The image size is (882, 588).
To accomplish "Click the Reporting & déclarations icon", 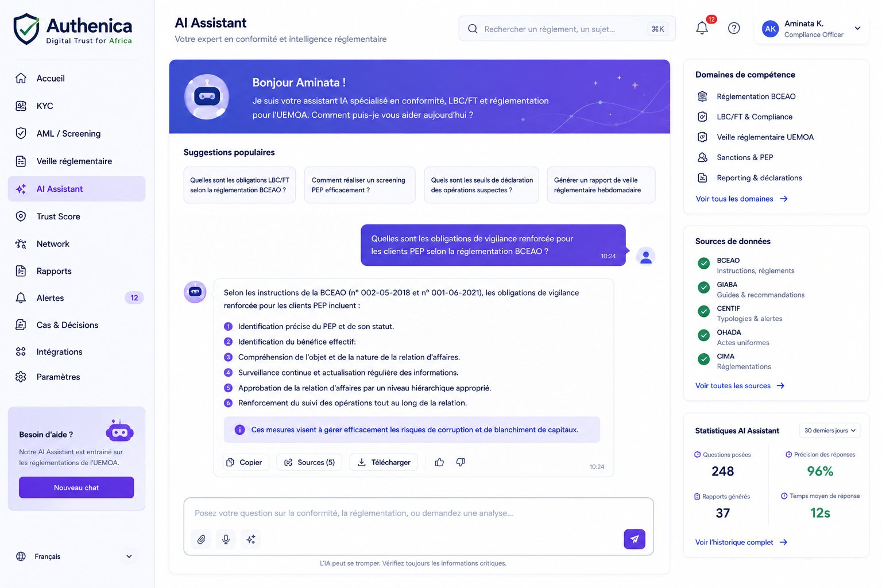I will click(702, 178).
